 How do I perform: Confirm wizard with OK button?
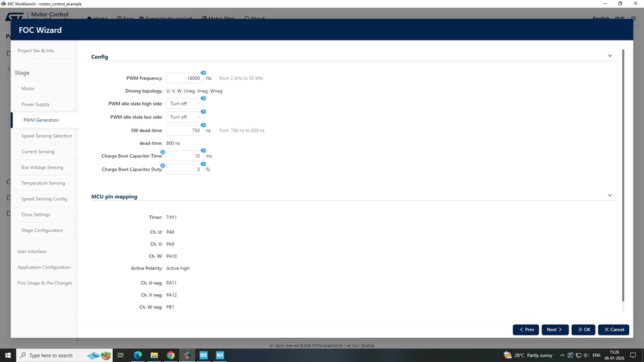pyautogui.click(x=583, y=330)
